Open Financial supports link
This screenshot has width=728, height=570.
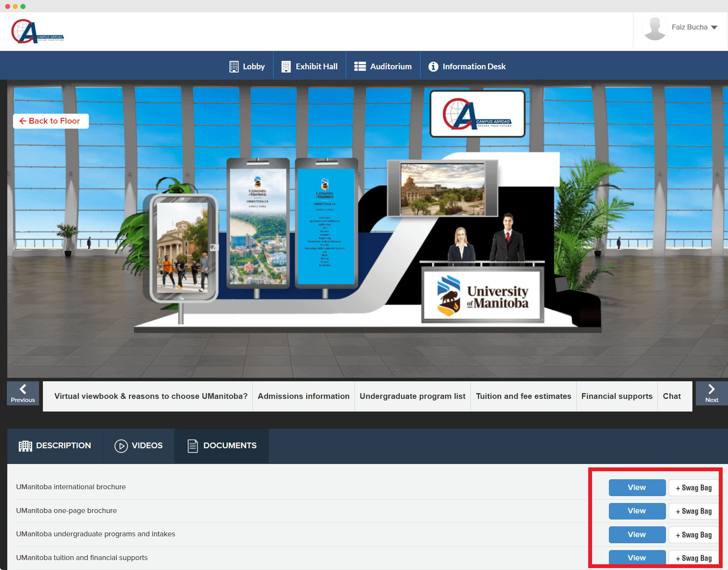coord(617,396)
